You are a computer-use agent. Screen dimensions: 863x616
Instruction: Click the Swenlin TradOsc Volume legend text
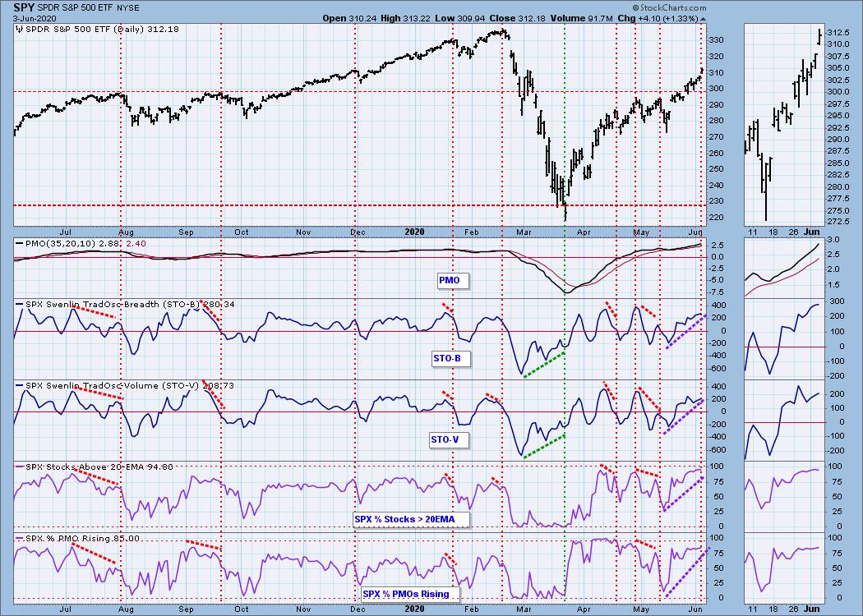(124, 385)
